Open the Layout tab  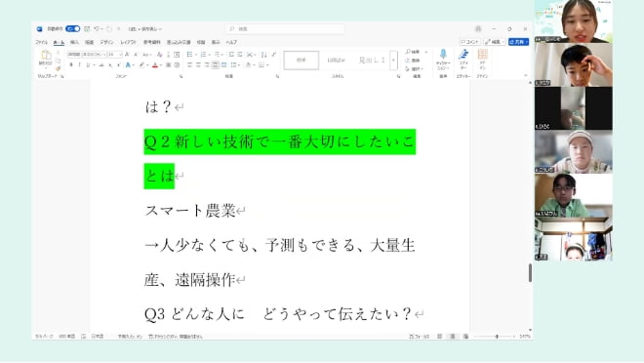point(128,42)
